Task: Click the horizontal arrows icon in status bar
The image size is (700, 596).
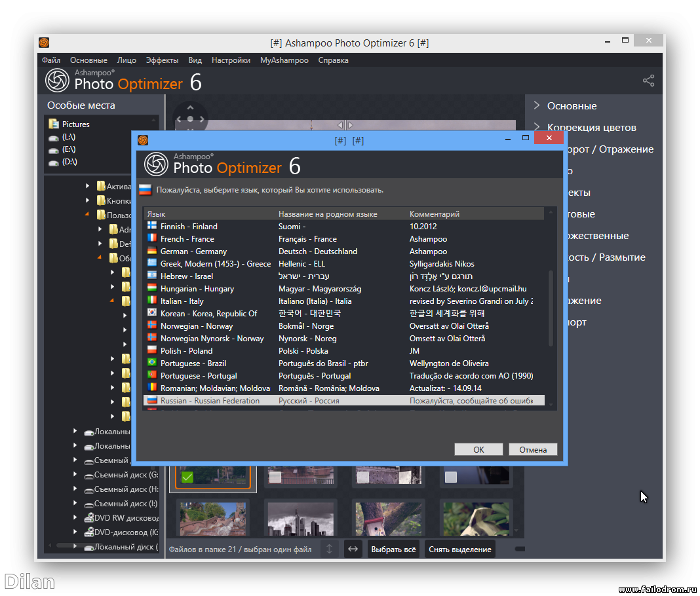Action: [x=353, y=549]
